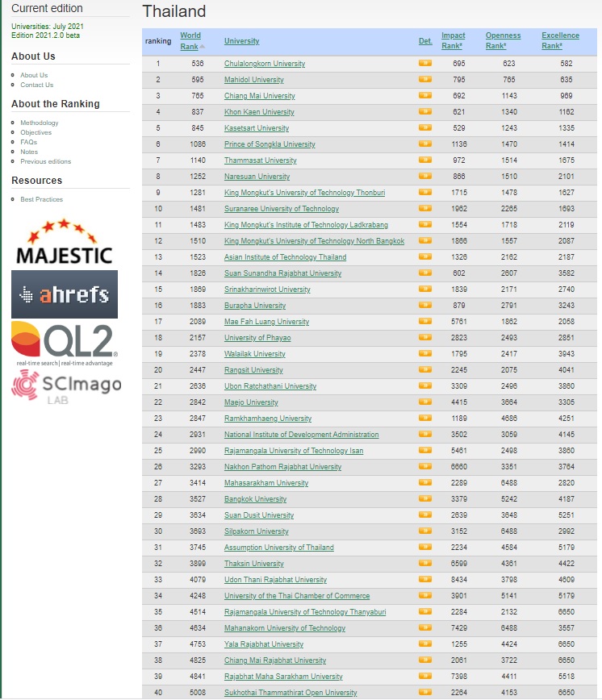Go to the Contact Us page
The height and width of the screenshot is (700, 602).
37,85
